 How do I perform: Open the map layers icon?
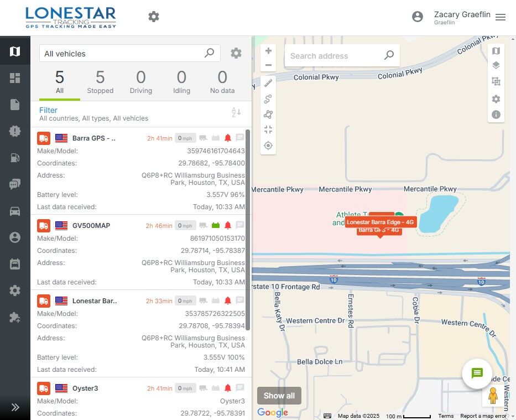tap(496, 65)
